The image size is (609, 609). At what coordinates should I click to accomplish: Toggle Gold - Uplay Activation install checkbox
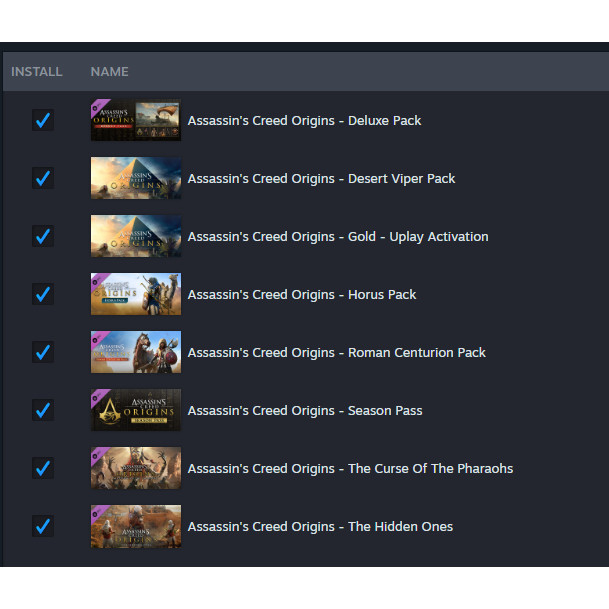(43, 236)
